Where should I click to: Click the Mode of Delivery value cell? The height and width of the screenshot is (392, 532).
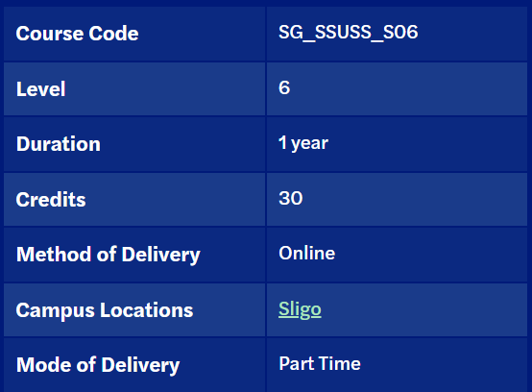397,365
